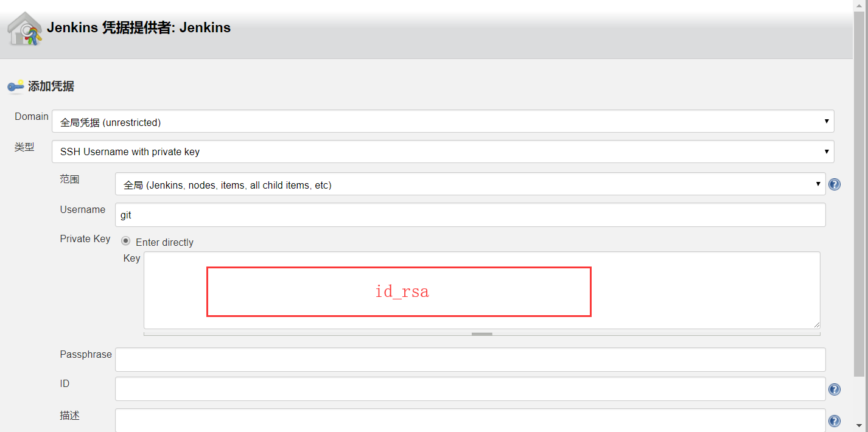Click the ID field label
Viewport: 868px width, 432px height.
[65, 383]
